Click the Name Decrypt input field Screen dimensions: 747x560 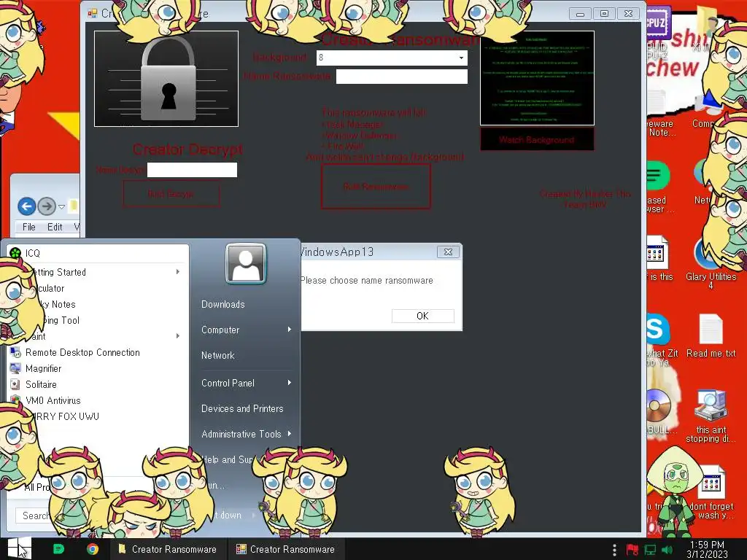192,170
